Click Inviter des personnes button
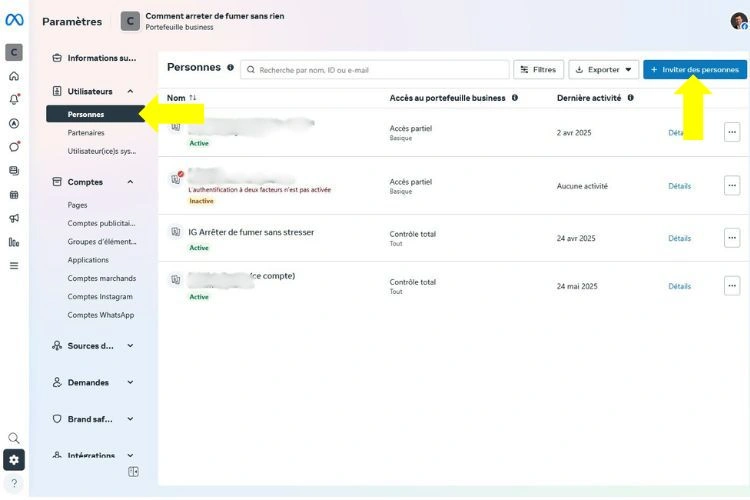 click(x=695, y=70)
